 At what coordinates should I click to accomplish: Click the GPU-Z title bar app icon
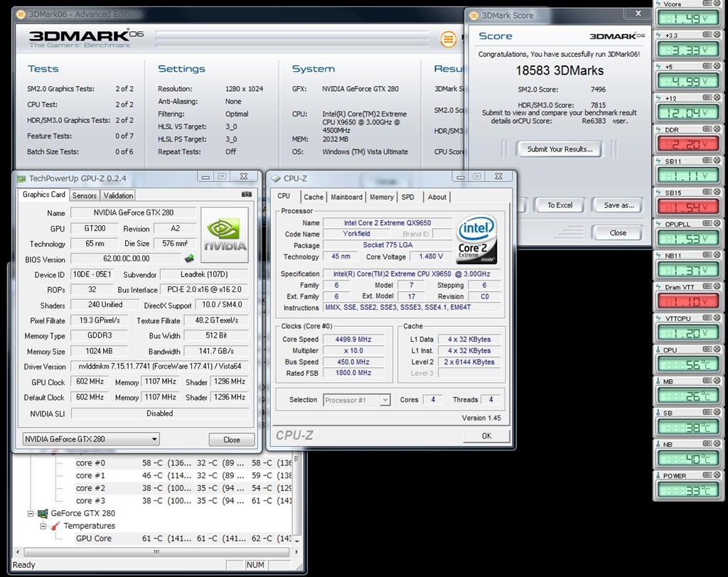coord(21,178)
